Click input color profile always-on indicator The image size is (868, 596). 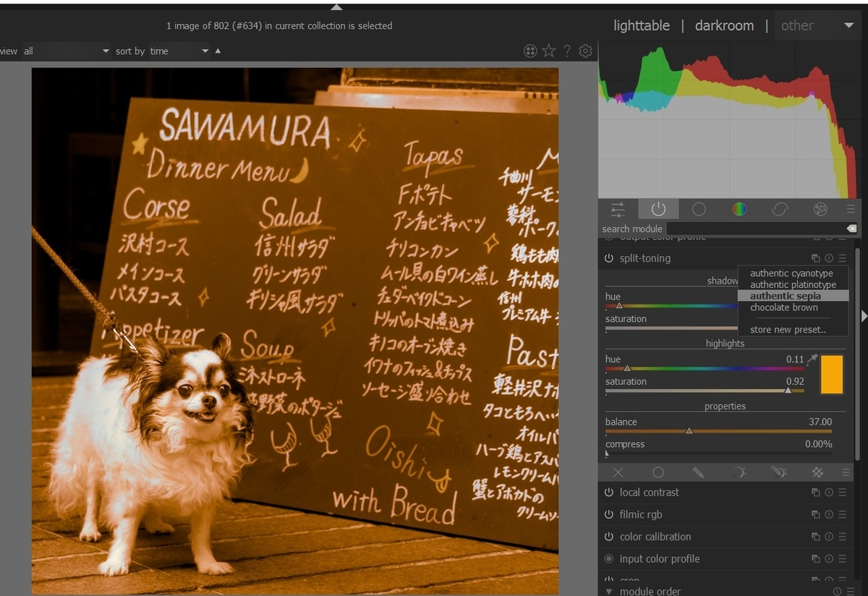[609, 559]
